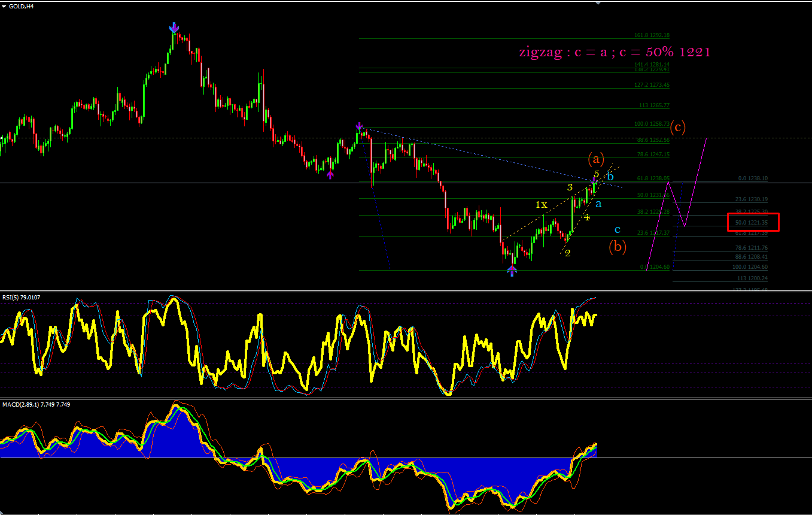Select the yellow wave 4 label

587,217
